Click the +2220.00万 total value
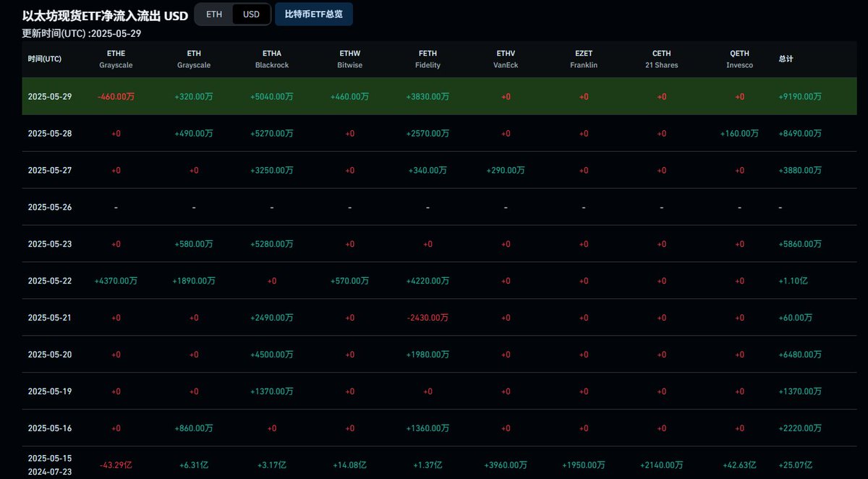868x479 pixels. [x=800, y=428]
